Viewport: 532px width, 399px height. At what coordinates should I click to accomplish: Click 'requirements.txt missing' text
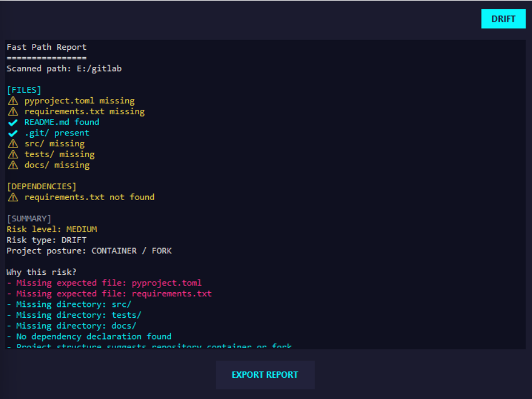[x=85, y=111]
